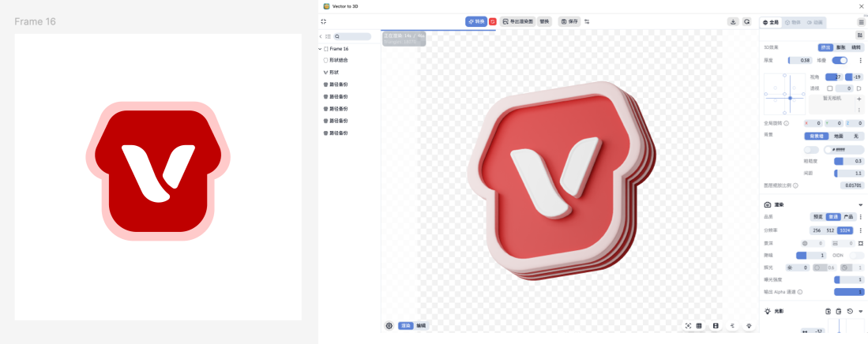Click the settings sliders icon under hamburger menu
The width and height of the screenshot is (868, 344).
tap(859, 35)
